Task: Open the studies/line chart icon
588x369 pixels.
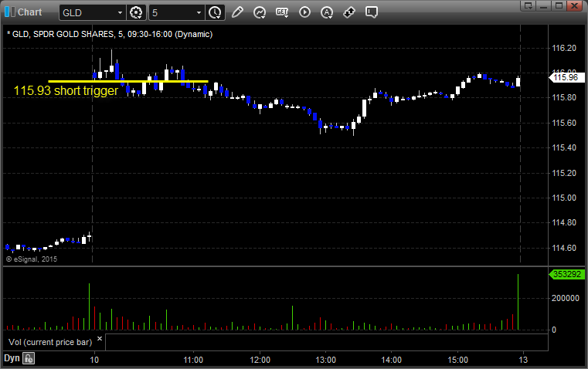Action: coord(260,12)
